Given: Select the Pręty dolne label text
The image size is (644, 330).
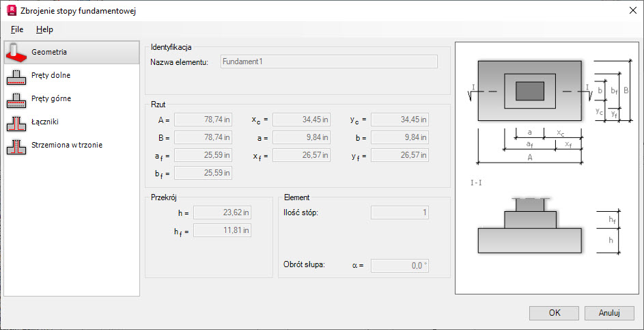Looking at the screenshot, I should click(x=51, y=75).
